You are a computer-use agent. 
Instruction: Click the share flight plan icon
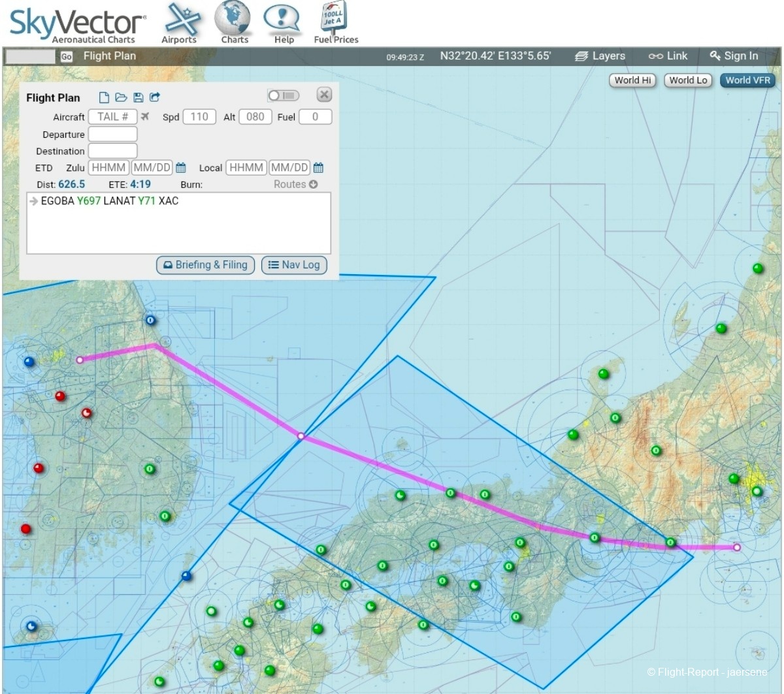tap(155, 97)
